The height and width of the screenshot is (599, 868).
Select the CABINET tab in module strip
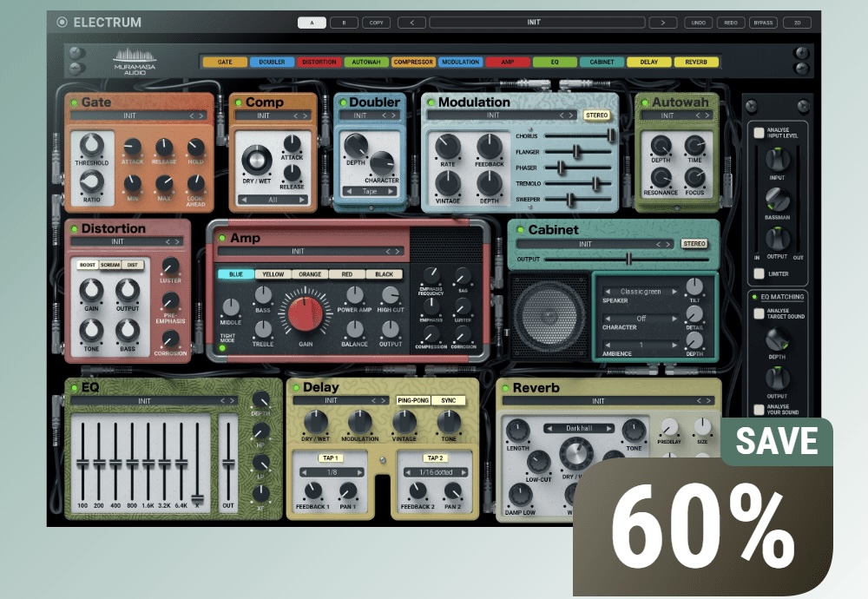(602, 62)
